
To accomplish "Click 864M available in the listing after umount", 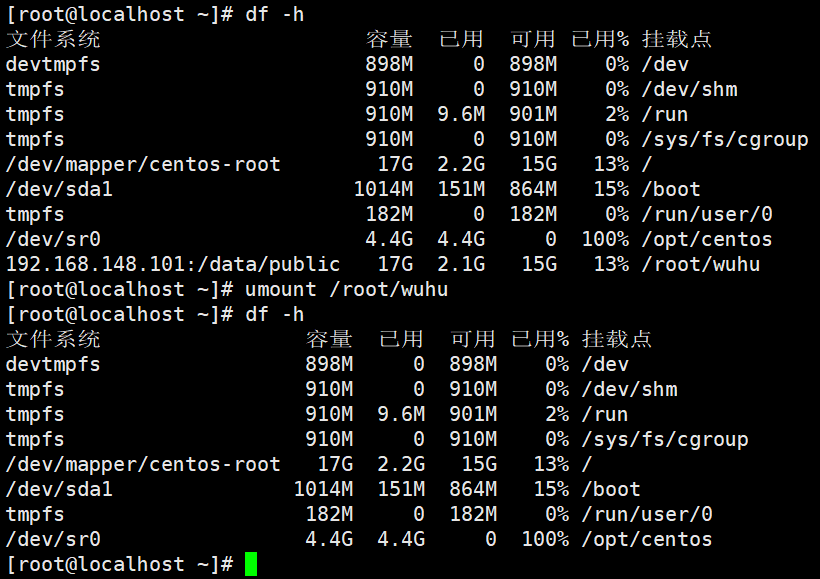I will [473, 490].
